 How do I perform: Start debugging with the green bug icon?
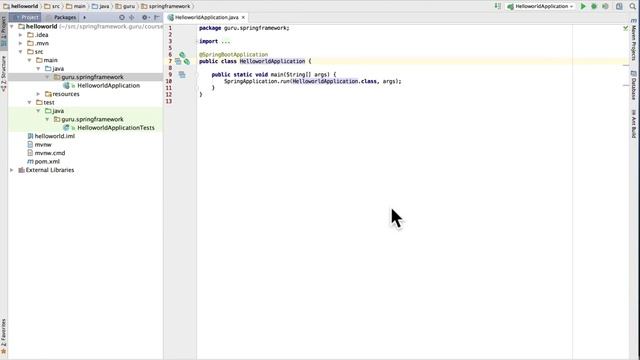point(594,6)
